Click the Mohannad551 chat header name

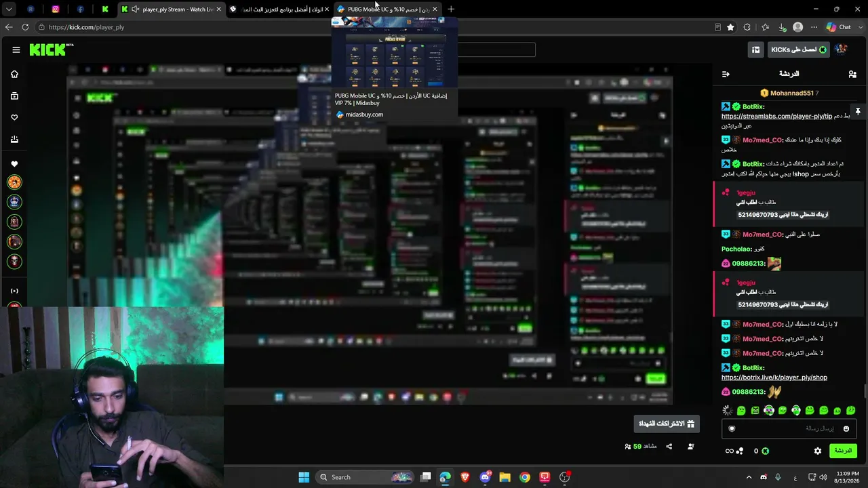[x=791, y=93]
